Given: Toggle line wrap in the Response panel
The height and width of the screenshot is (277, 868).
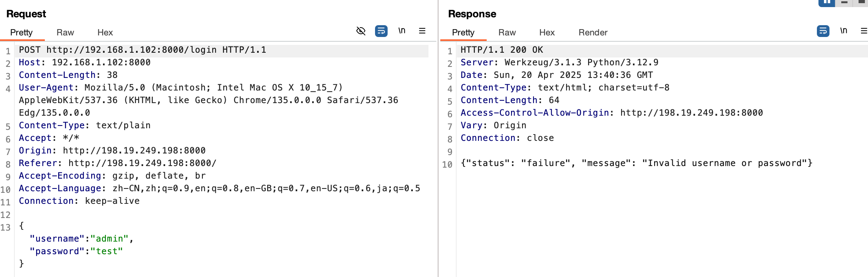Looking at the screenshot, I should (x=823, y=31).
